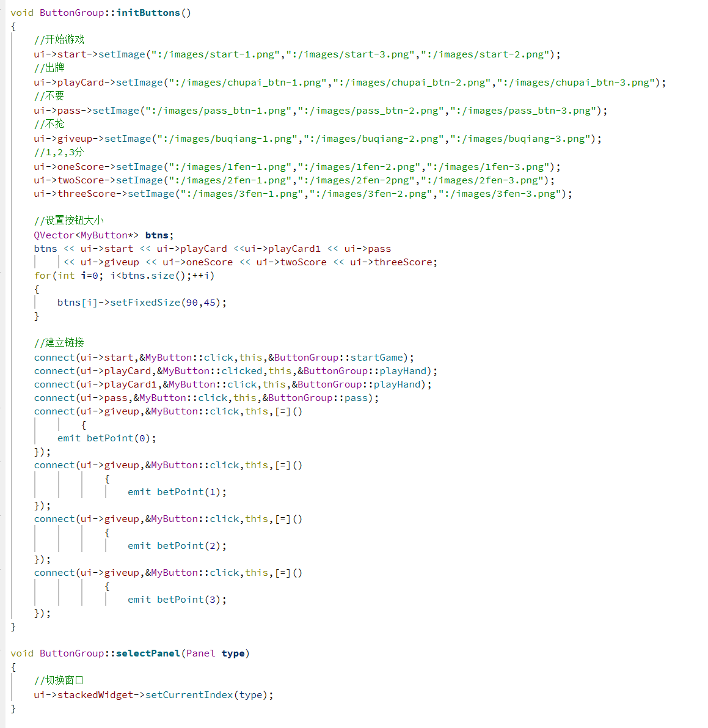Click the ui->start->setImage call
Viewport: 708px width, 728px height.
pos(297,54)
